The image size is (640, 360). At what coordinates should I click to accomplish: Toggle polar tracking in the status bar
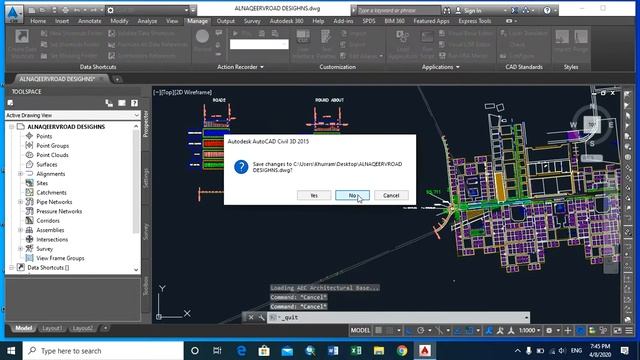click(x=420, y=331)
